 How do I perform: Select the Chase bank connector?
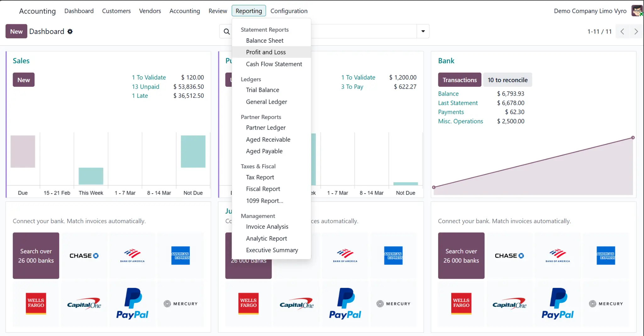(x=84, y=256)
